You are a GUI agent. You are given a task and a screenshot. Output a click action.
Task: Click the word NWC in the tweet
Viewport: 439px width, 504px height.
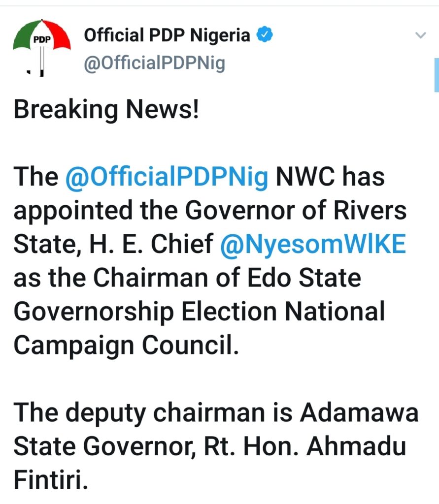coord(305,177)
